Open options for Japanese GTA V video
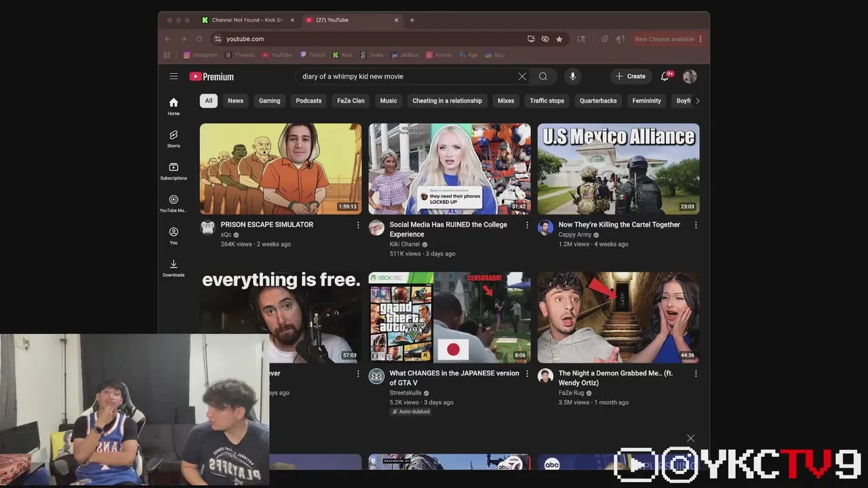 click(x=527, y=373)
